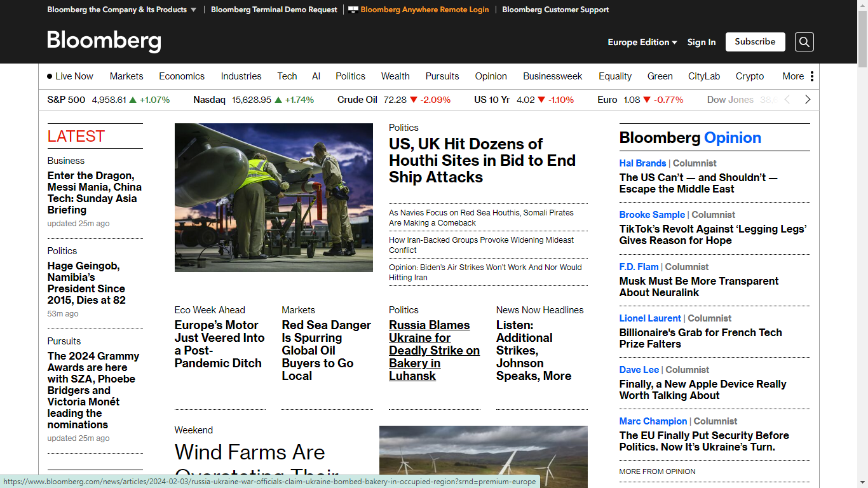Open the Industries section
The image size is (868, 488).
241,76
